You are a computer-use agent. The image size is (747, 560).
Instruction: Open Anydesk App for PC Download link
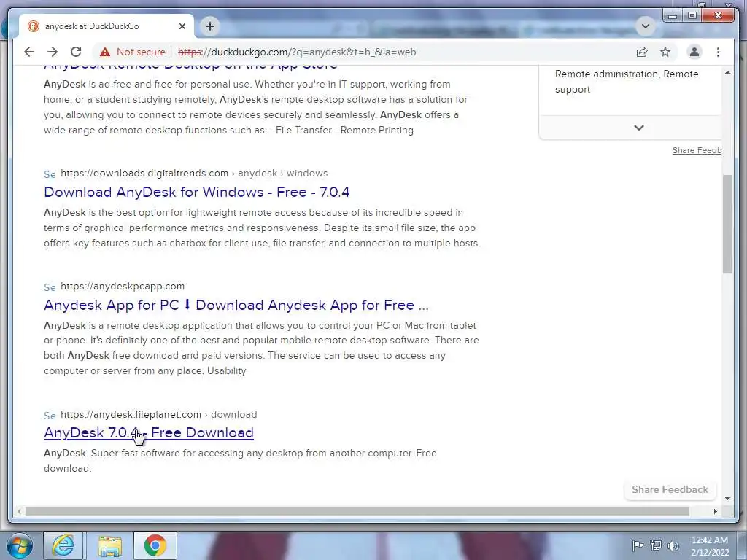tap(236, 305)
